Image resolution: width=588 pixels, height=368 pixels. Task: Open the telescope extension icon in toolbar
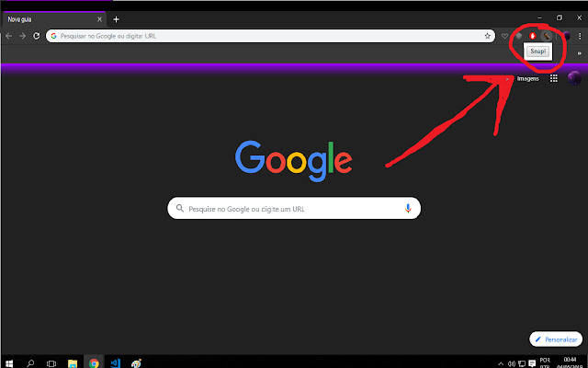tap(547, 36)
